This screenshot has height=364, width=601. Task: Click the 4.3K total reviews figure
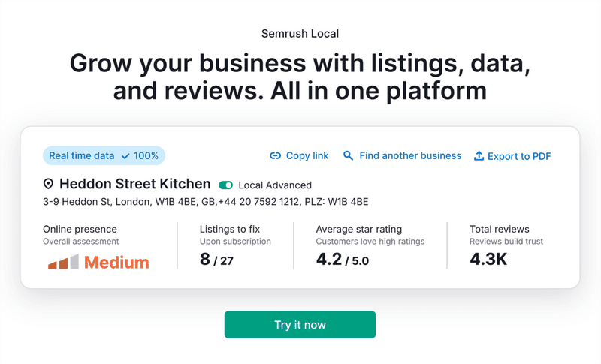pyautogui.click(x=489, y=260)
